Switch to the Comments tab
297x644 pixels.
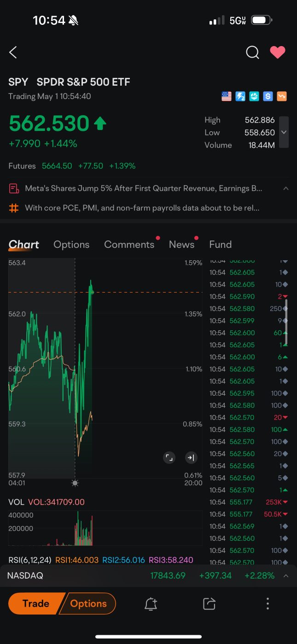point(129,245)
